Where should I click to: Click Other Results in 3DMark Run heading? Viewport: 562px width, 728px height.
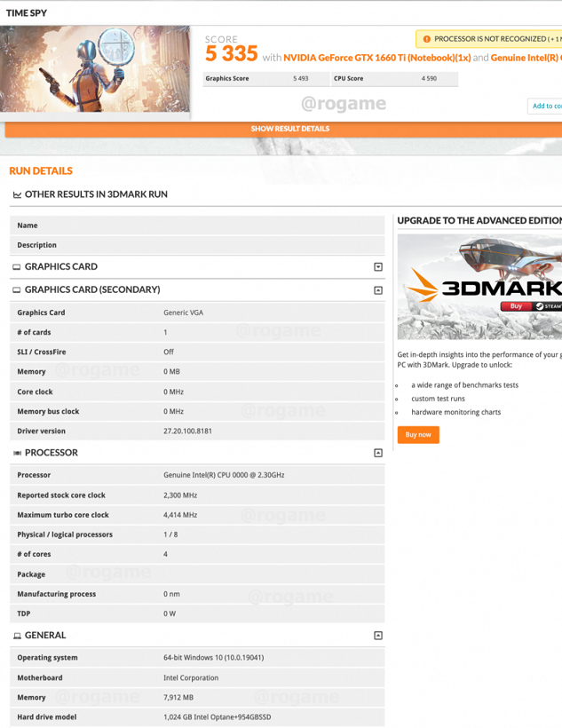pos(96,194)
